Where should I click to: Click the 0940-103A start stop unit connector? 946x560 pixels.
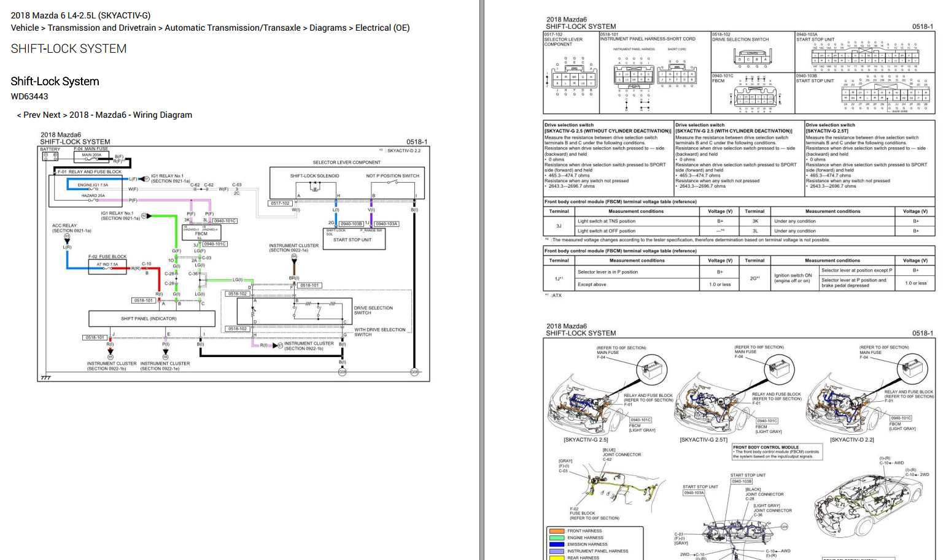pyautogui.click(x=866, y=57)
